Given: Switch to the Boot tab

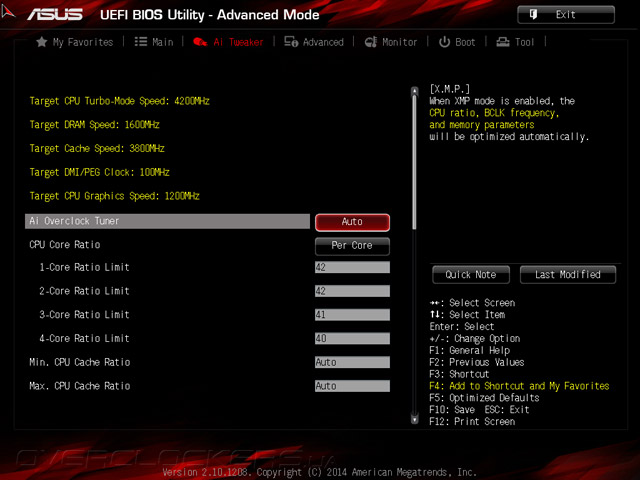Looking at the screenshot, I should click(465, 42).
